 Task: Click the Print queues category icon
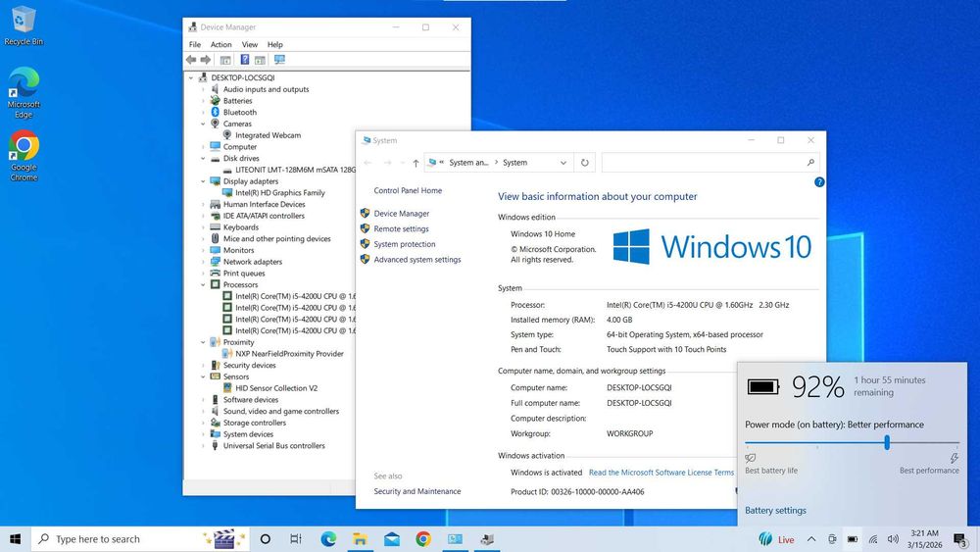click(x=215, y=274)
